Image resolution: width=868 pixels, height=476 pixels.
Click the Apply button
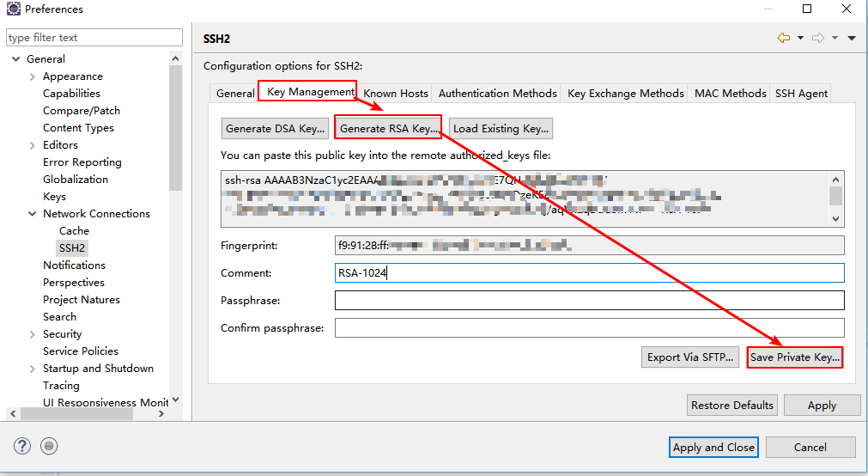tap(822, 405)
